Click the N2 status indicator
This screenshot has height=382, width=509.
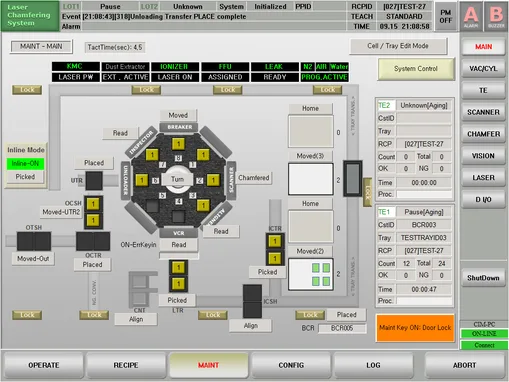pos(307,66)
